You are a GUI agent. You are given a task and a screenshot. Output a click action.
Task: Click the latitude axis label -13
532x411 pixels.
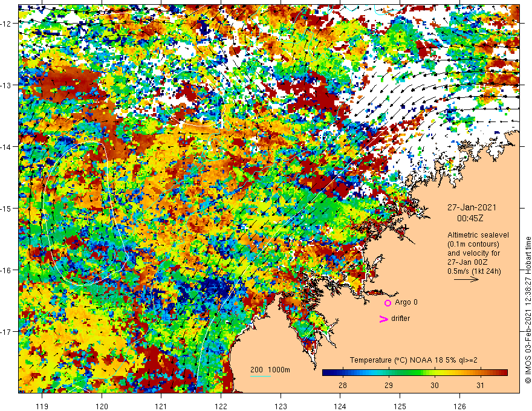tap(6, 85)
